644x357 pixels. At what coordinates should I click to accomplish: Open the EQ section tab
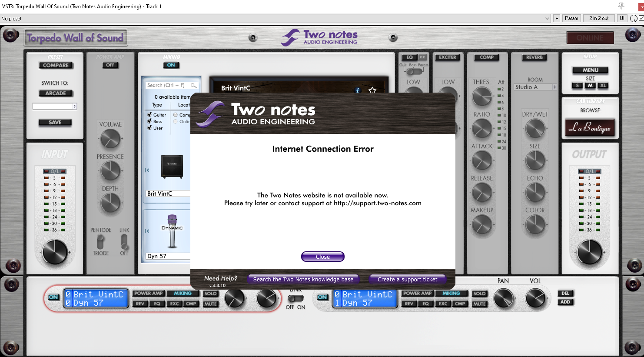click(409, 57)
